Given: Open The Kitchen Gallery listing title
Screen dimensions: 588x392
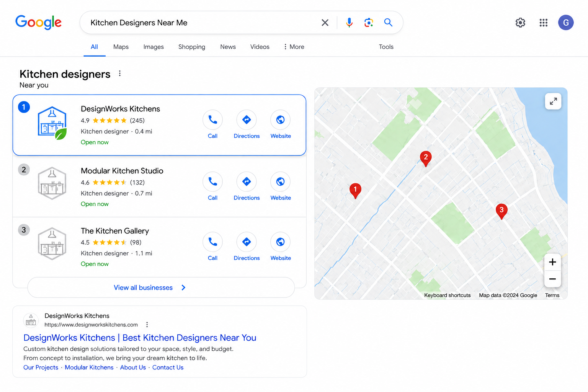Looking at the screenshot, I should pos(114,231).
